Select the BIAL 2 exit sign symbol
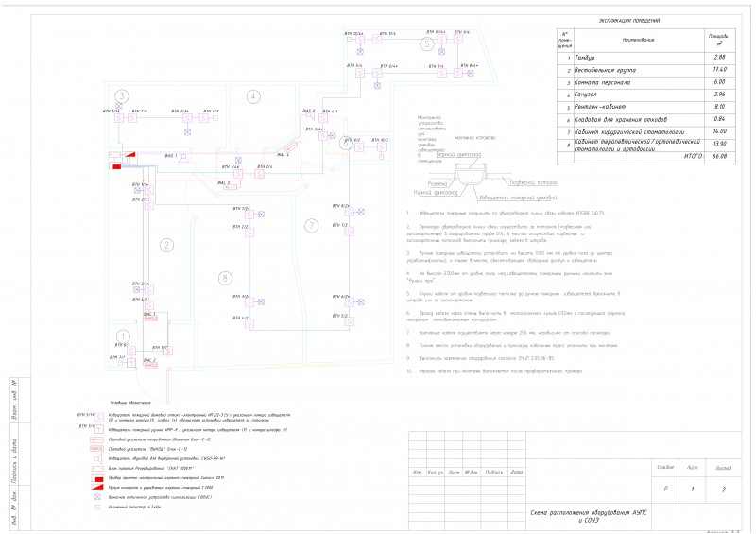 pos(151,366)
